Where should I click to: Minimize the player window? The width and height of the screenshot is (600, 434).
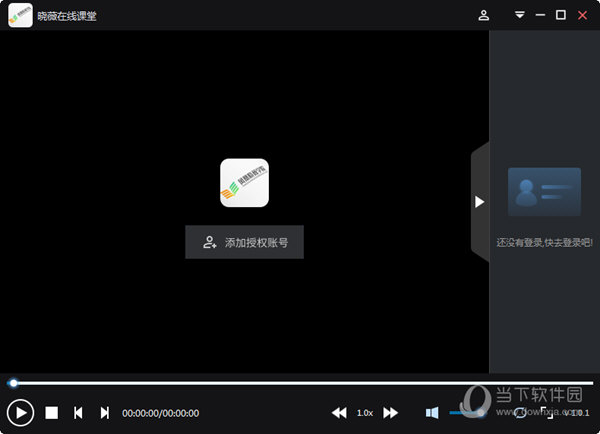click(540, 15)
